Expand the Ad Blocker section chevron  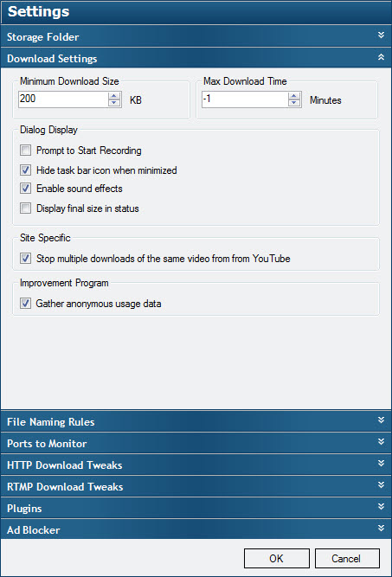point(381,528)
